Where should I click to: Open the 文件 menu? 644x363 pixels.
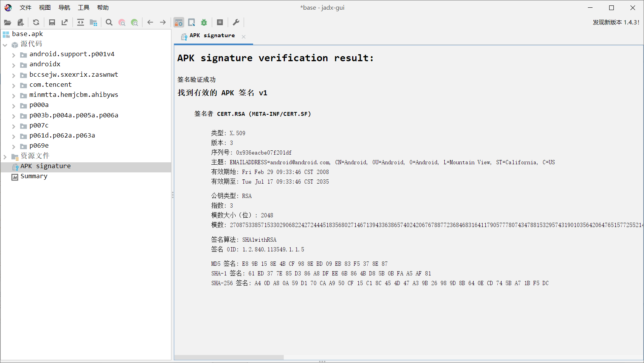tap(26, 8)
